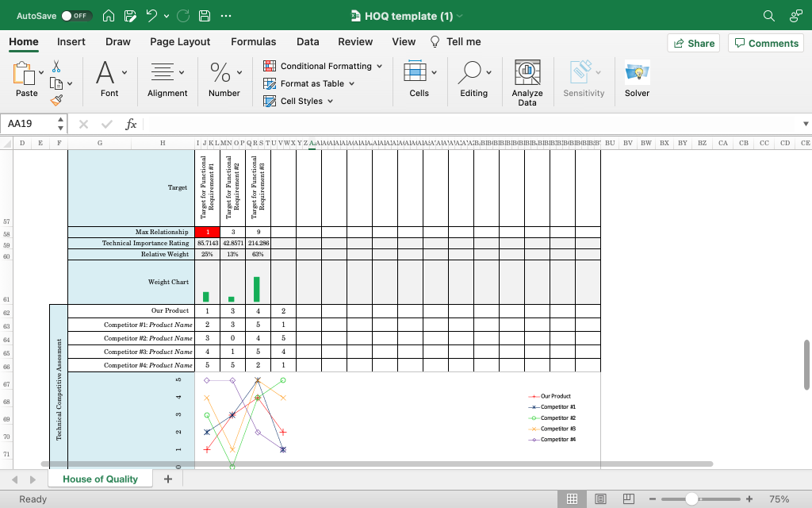Open the Analyze Data tool
The height and width of the screenshot is (508, 812).
point(527,72)
